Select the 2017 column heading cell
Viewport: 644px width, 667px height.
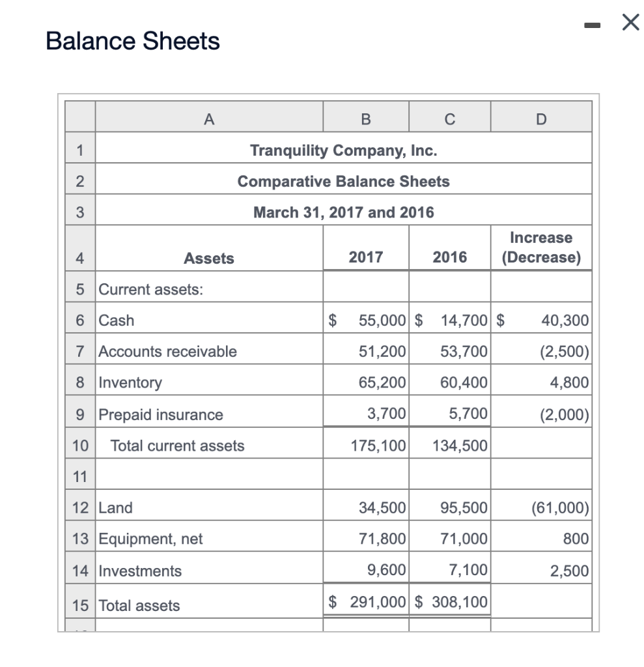(x=365, y=257)
